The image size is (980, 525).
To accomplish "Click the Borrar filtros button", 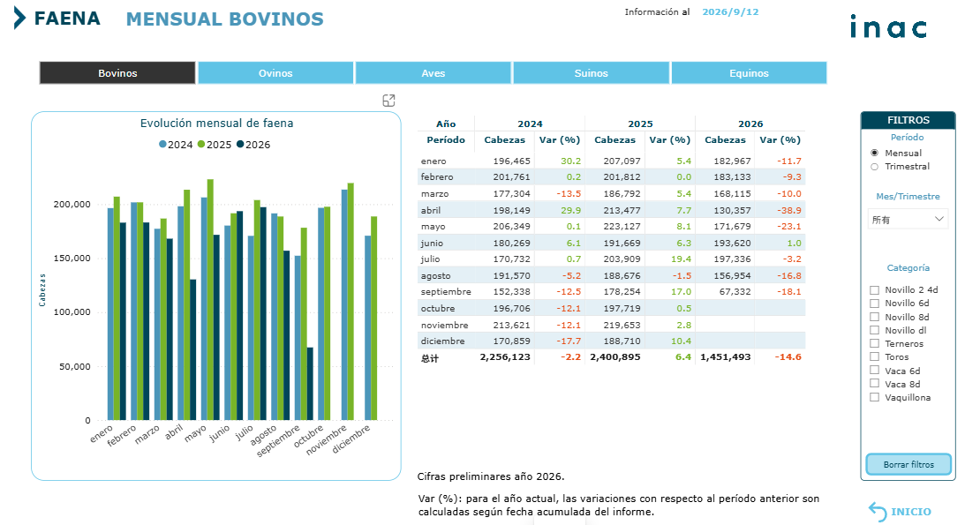I will [x=908, y=464].
